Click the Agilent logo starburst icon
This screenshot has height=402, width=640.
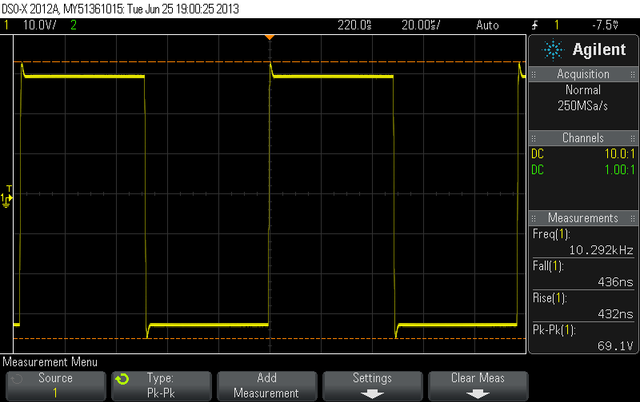click(x=553, y=50)
